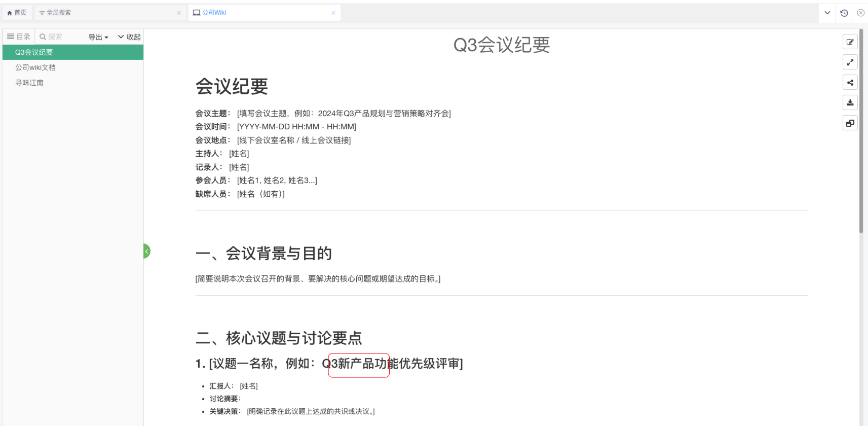Collapse the sidebar with green arrow handle
This screenshot has height=426, width=868.
(x=146, y=251)
